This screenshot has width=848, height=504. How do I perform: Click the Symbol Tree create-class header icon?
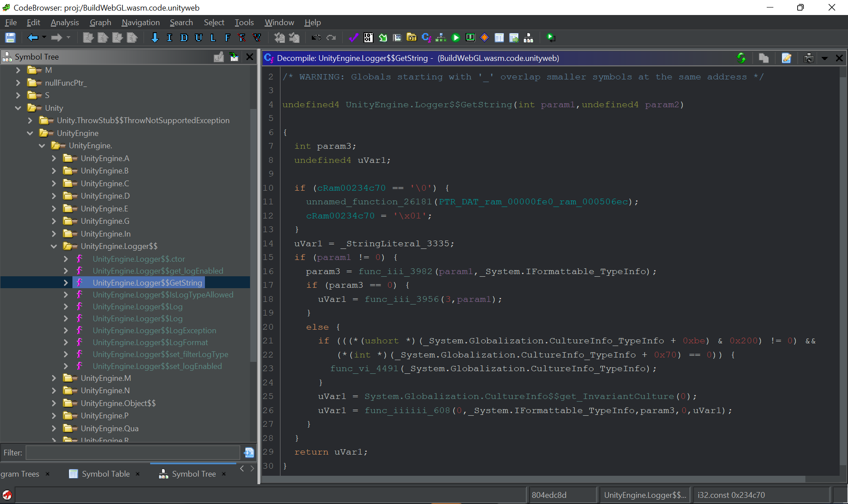[x=219, y=56]
